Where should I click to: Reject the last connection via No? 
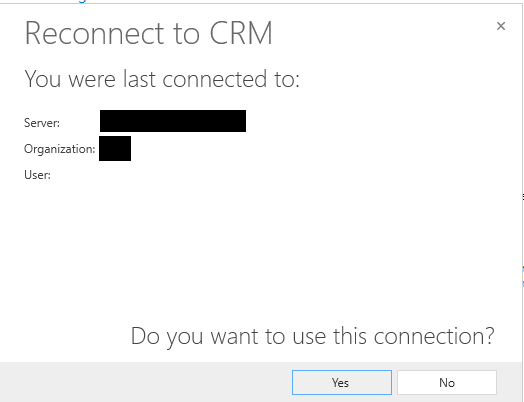tap(447, 382)
